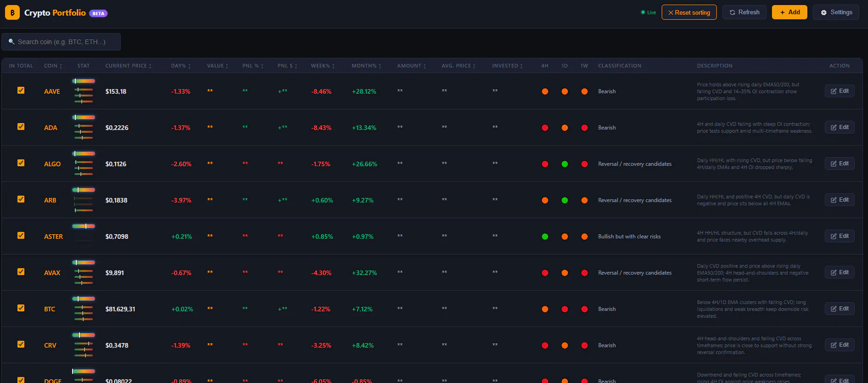Sort table by Avg. Price column
The image size is (868, 383).
458,66
